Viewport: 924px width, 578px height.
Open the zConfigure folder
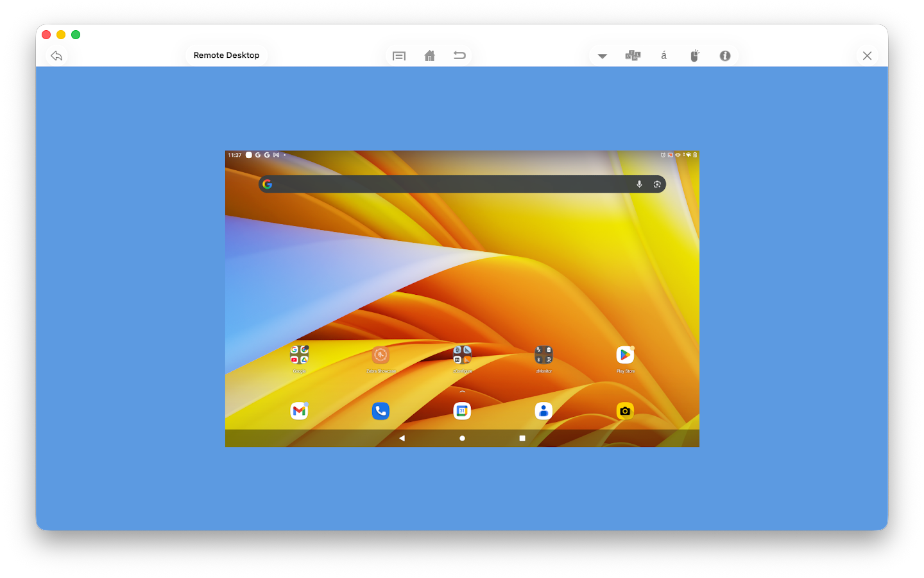pos(462,355)
